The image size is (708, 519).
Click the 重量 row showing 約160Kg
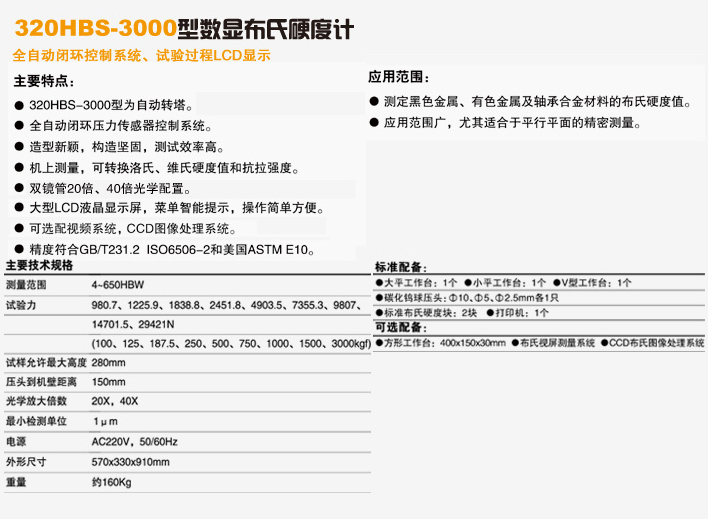(112, 483)
